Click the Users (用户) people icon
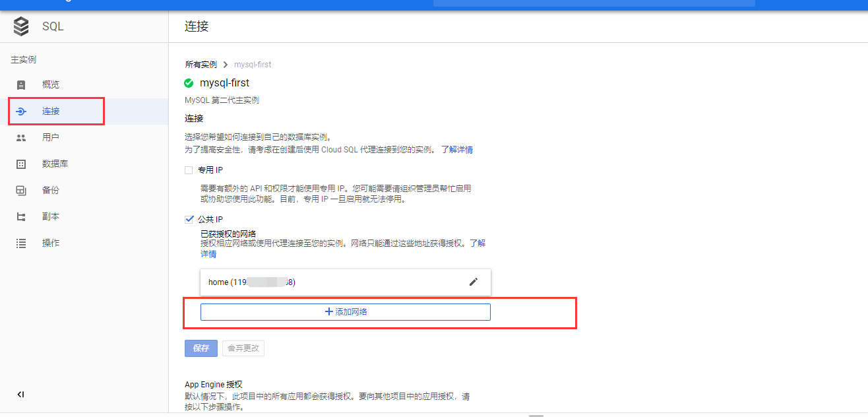Screen dimensions: 868x417 click(x=21, y=138)
